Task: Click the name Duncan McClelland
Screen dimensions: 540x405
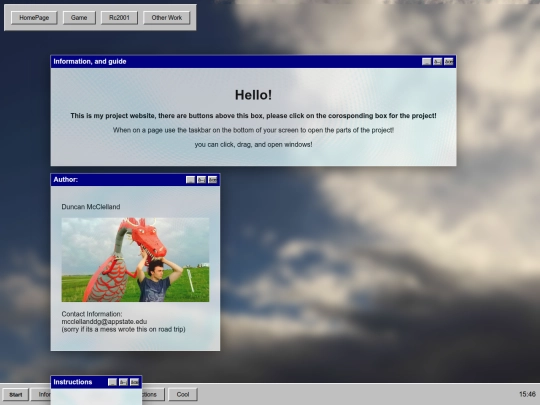Action: click(x=91, y=207)
